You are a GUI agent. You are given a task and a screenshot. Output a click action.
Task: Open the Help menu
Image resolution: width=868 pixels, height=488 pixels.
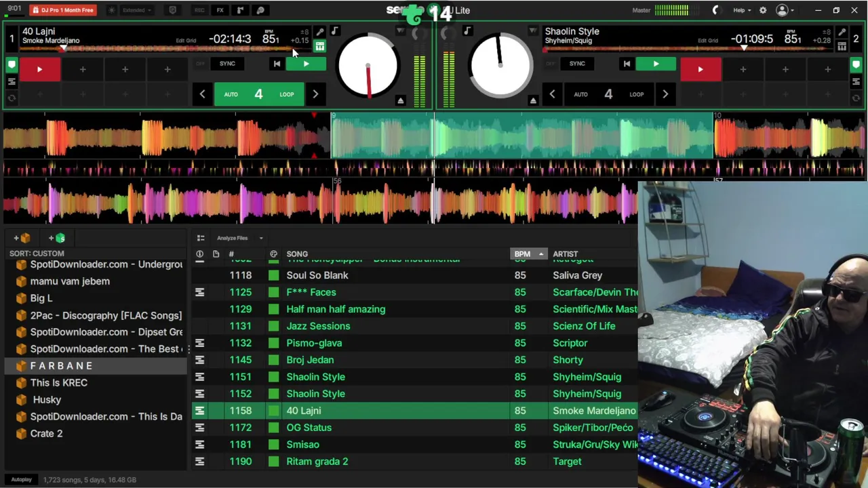tap(742, 10)
